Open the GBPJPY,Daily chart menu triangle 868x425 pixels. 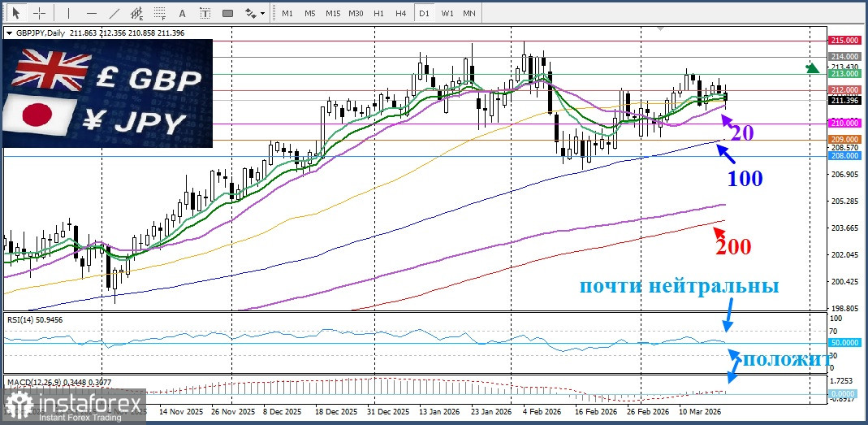9,33
